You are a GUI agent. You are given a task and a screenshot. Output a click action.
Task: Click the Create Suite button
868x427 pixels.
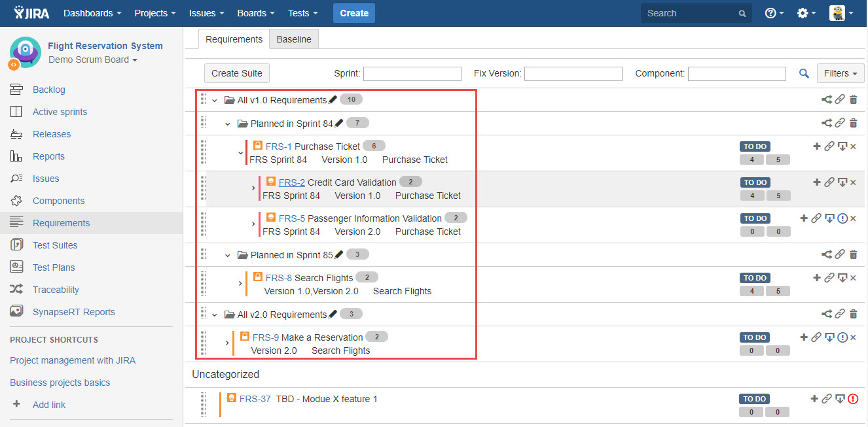[x=237, y=73]
